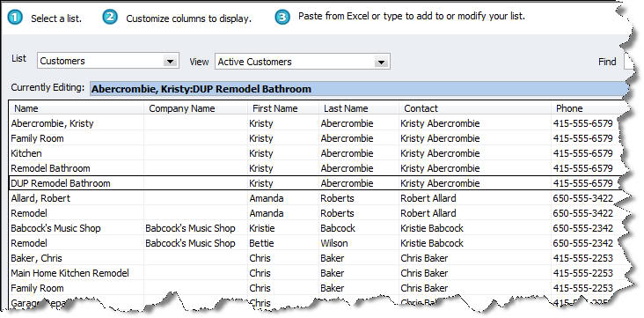Open the List dropdown showing Customers
644x318 pixels.
[108, 61]
